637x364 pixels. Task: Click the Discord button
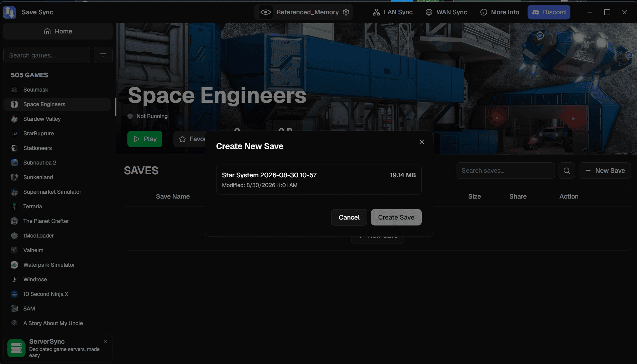(549, 12)
